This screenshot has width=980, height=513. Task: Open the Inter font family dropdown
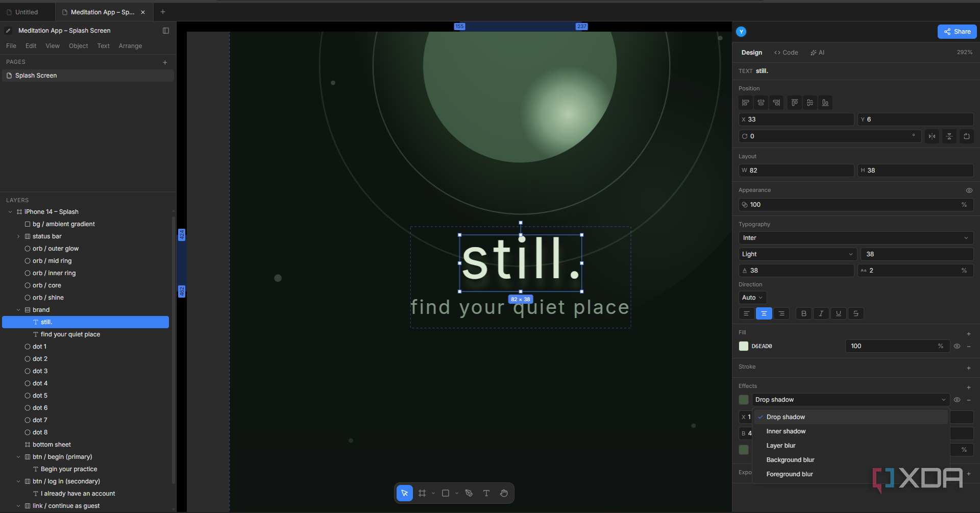(856, 238)
